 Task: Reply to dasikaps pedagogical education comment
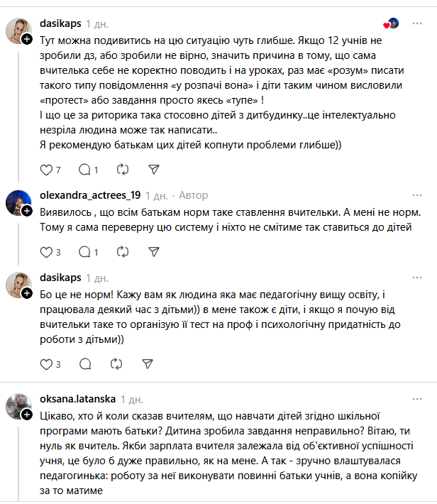84,364
